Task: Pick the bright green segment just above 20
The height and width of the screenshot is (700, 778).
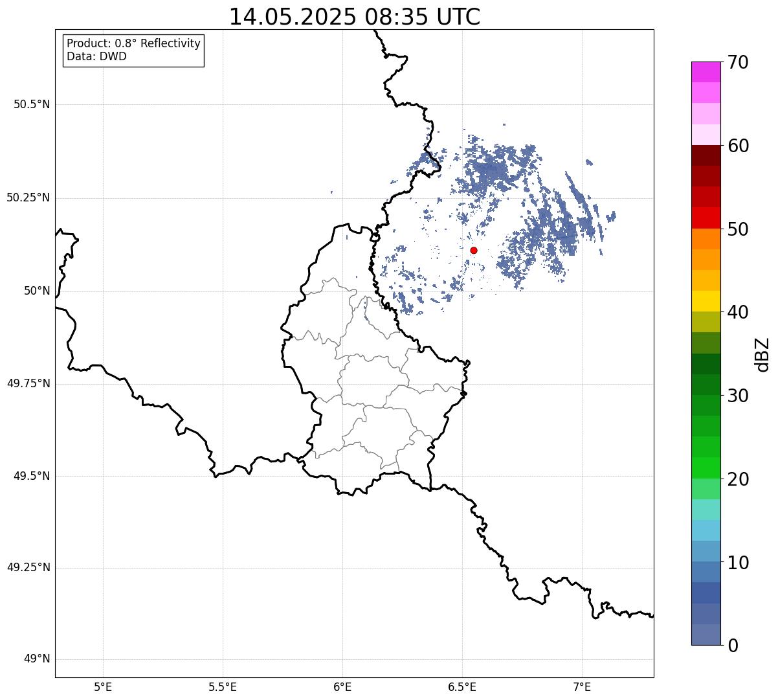Action: click(706, 468)
